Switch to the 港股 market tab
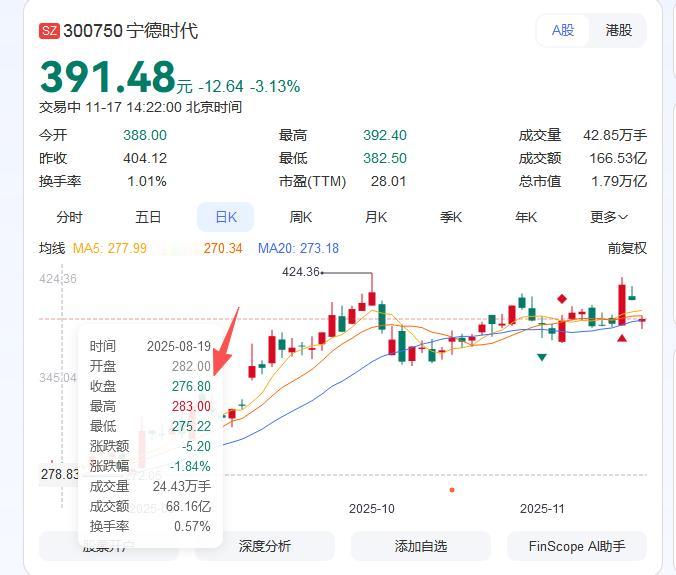The height and width of the screenshot is (575, 676). (x=618, y=30)
